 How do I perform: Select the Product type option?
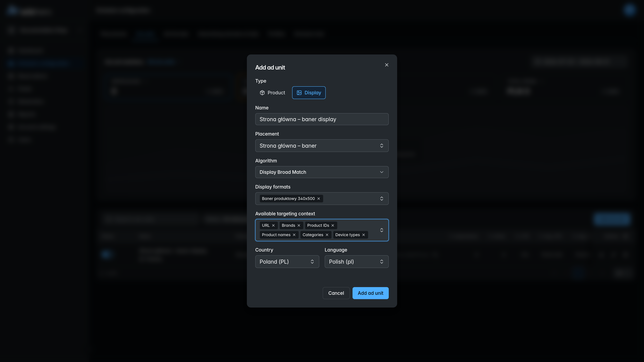click(272, 93)
